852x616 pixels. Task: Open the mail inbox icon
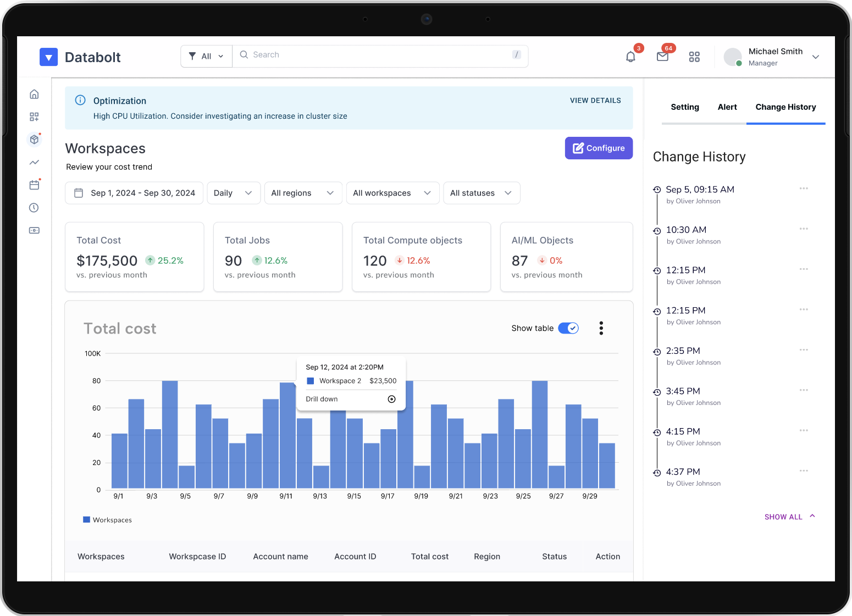pos(662,57)
